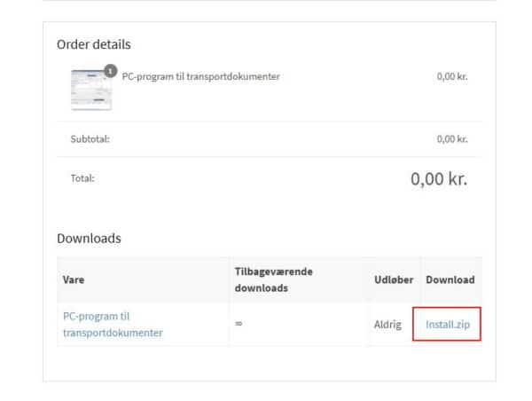Click the infinity symbol for remaining downloads

click(241, 325)
